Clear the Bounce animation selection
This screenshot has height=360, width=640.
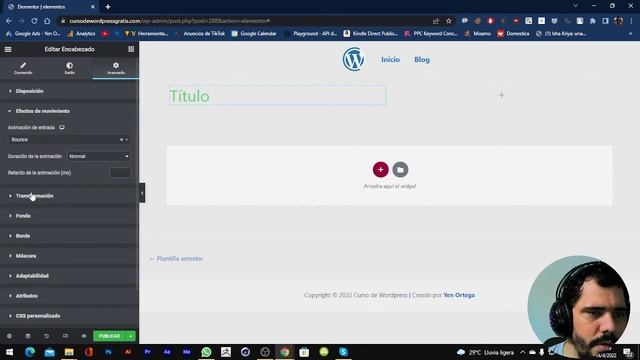(x=121, y=140)
